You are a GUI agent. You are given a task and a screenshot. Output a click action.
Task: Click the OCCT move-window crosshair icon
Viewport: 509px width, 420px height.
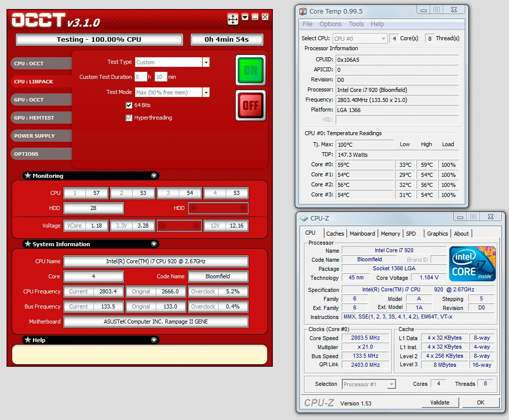[233, 19]
